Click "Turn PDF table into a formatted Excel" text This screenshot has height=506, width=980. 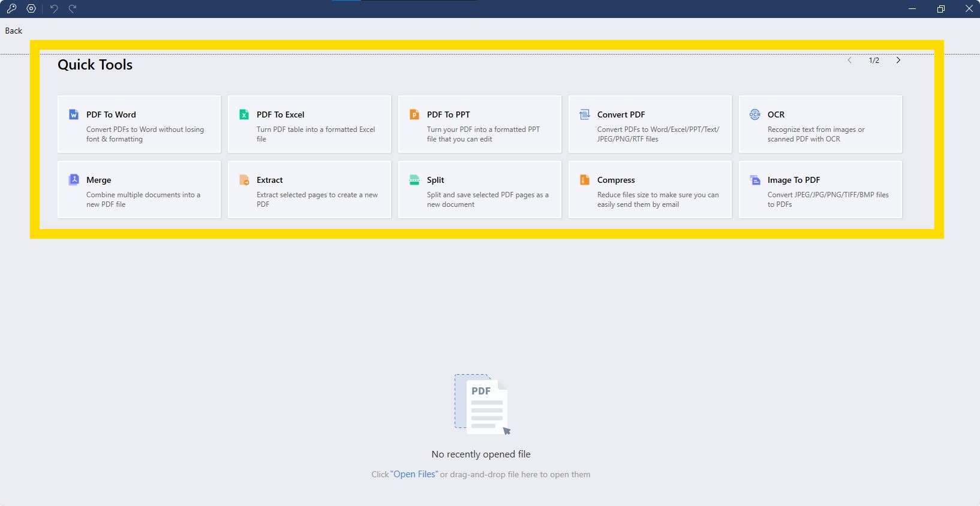click(316, 129)
